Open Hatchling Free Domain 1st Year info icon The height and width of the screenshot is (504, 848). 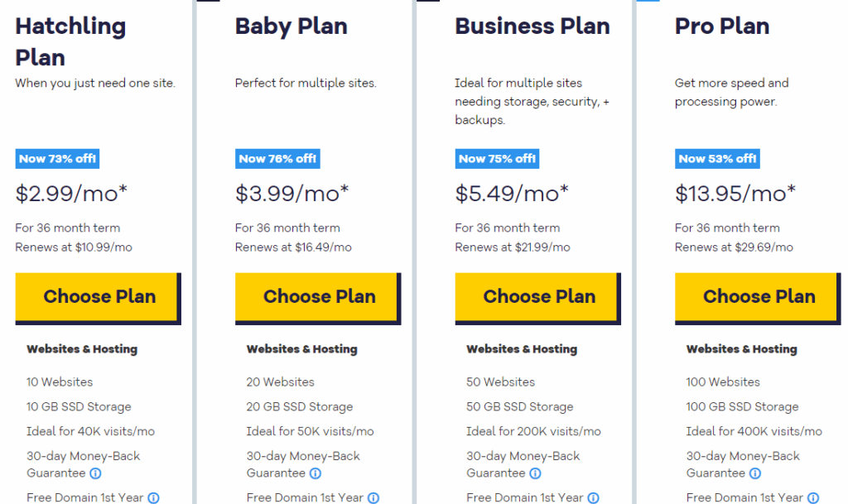(x=153, y=498)
